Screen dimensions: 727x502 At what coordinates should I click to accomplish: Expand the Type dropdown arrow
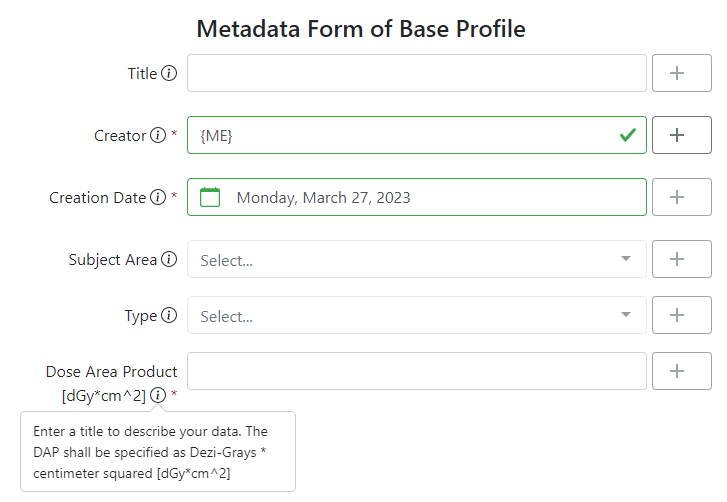point(626,315)
